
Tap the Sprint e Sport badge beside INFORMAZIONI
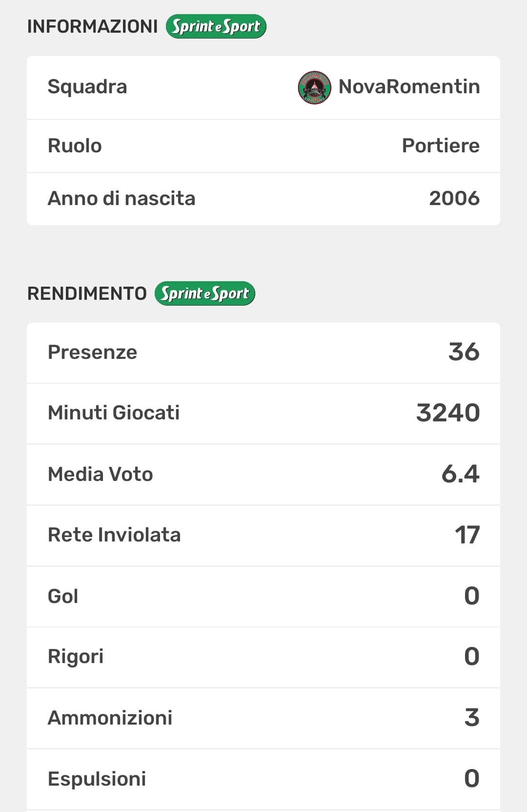tap(216, 26)
